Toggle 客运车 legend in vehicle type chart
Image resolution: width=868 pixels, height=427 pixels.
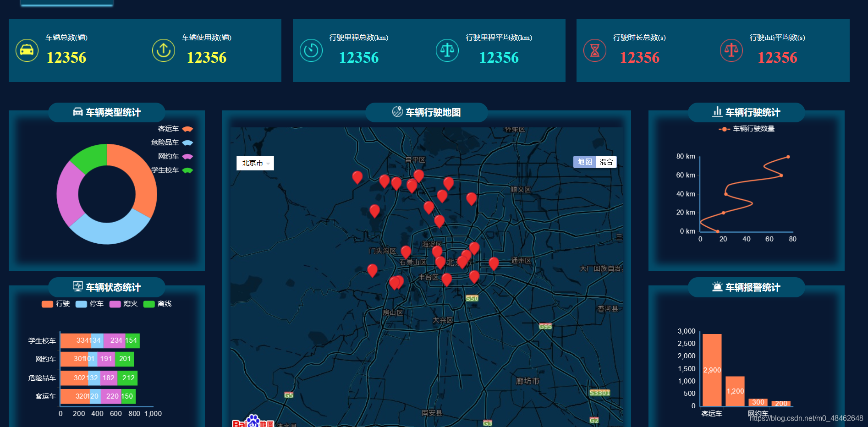176,129
